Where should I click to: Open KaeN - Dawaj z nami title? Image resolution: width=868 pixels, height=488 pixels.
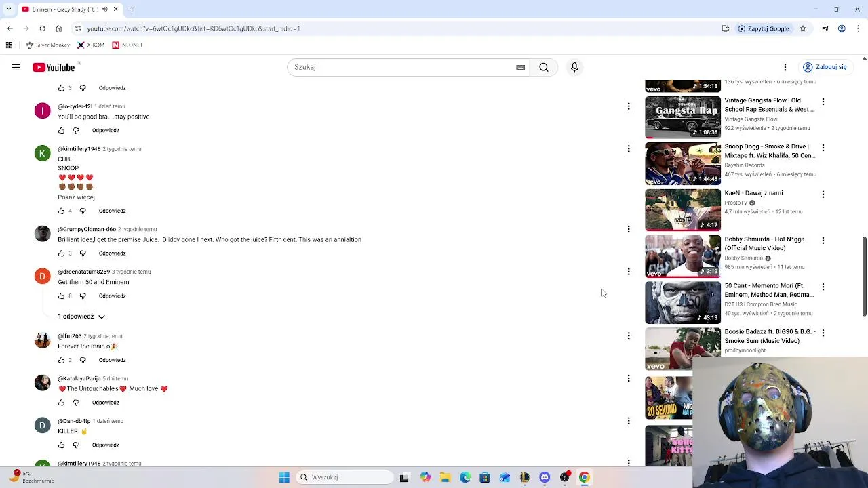click(753, 193)
